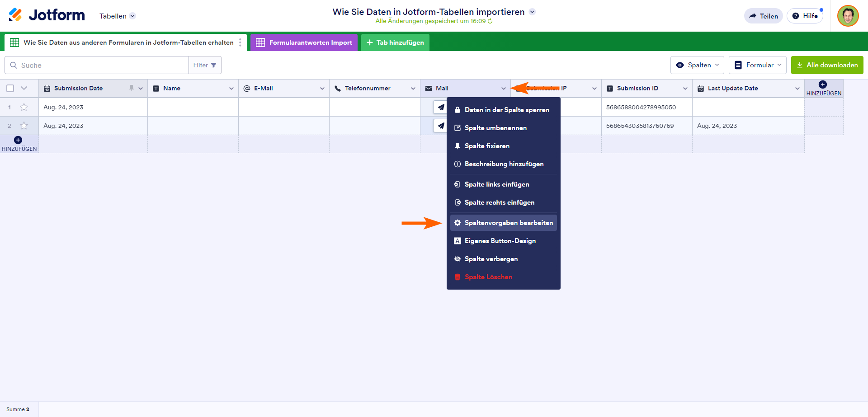This screenshot has height=417, width=868.
Task: Close the Mail column menu chevron
Action: tap(504, 89)
